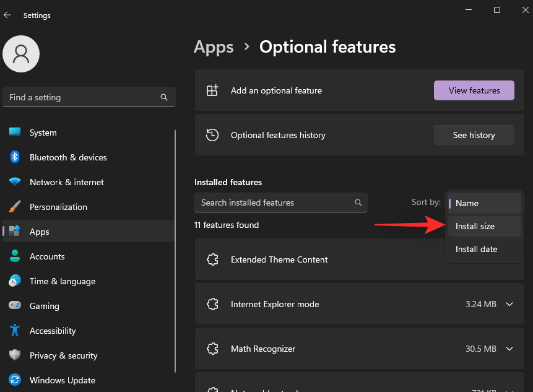Click Internet Explorer mode puzzle icon
This screenshot has width=533, height=392.
[x=212, y=304]
